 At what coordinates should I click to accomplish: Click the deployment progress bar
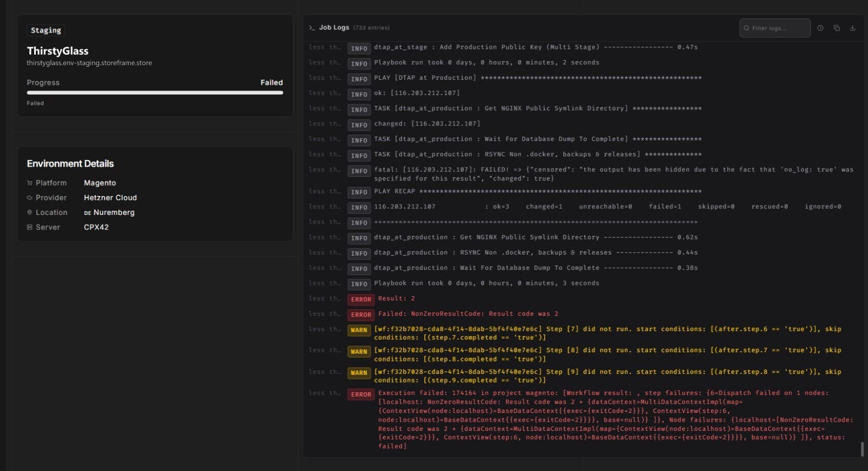[x=155, y=93]
